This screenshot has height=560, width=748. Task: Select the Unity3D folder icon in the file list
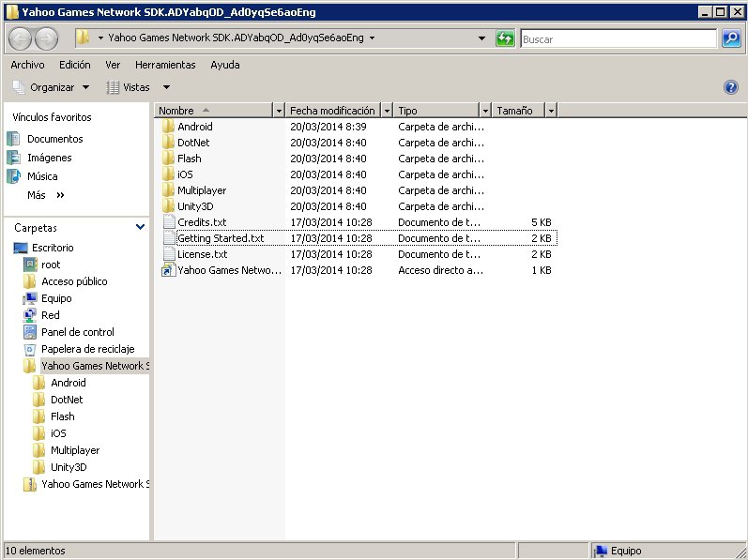click(x=168, y=206)
